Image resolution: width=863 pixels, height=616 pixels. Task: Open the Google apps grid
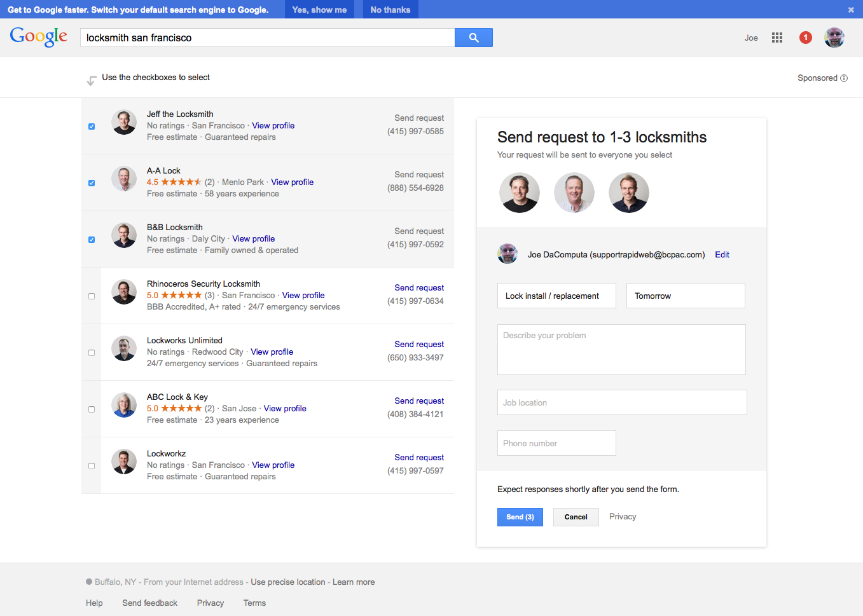777,38
